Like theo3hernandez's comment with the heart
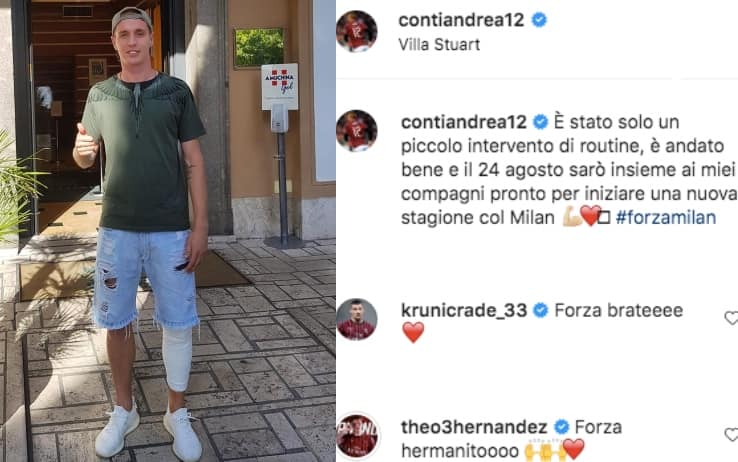738x462 pixels. 731,435
